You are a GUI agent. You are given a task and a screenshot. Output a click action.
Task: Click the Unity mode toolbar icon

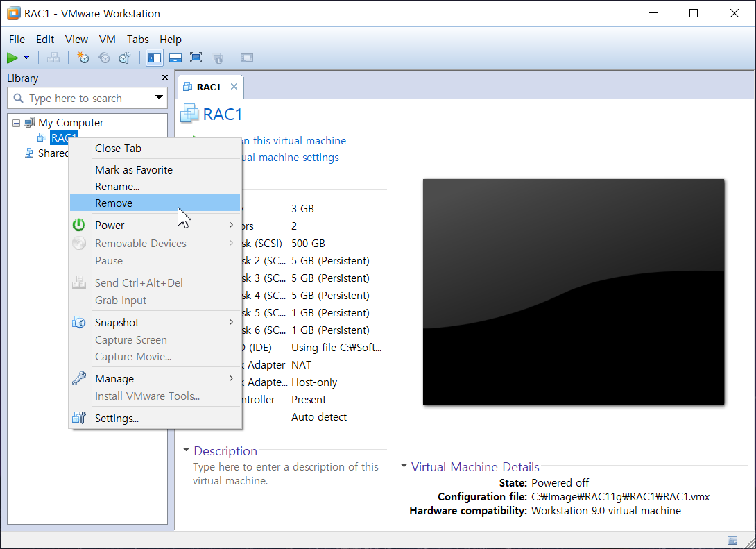tap(218, 58)
